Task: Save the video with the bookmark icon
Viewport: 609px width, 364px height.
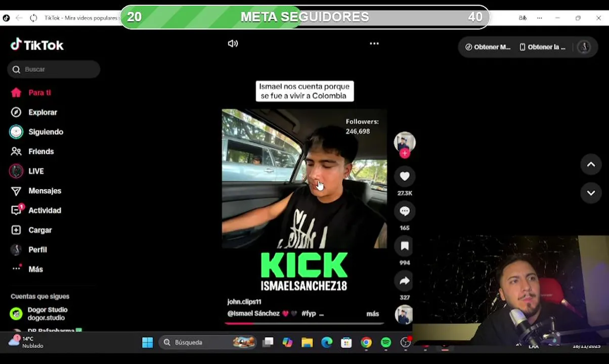Action: (x=405, y=246)
